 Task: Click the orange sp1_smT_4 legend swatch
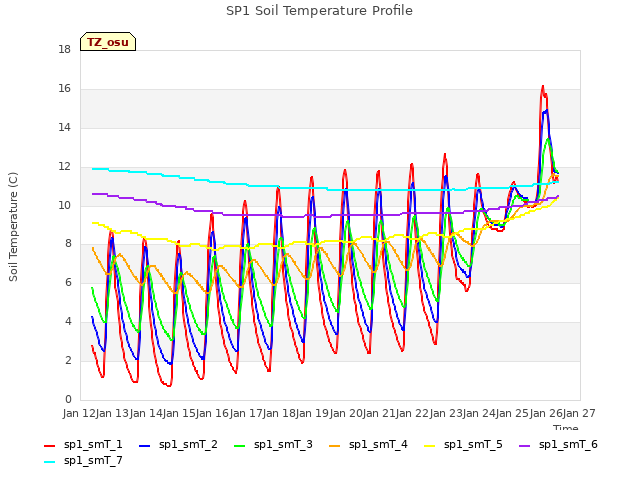[335, 446]
